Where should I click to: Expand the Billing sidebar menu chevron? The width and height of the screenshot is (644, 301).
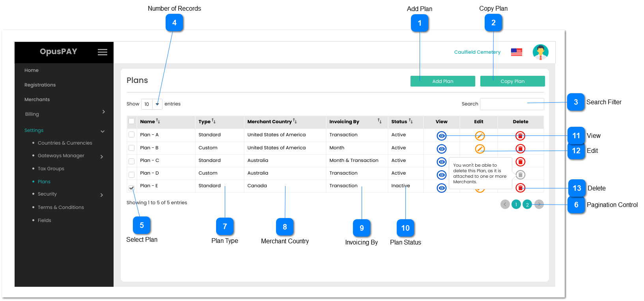104,112
